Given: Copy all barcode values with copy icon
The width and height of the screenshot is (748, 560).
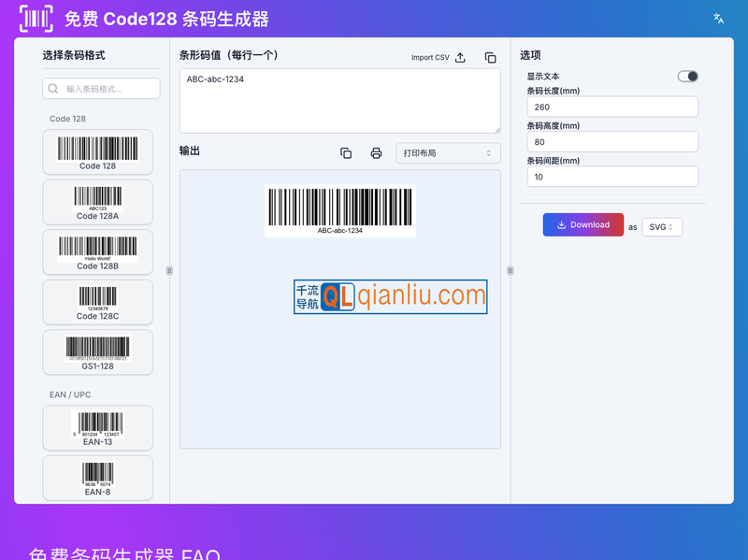Looking at the screenshot, I should click(x=490, y=57).
